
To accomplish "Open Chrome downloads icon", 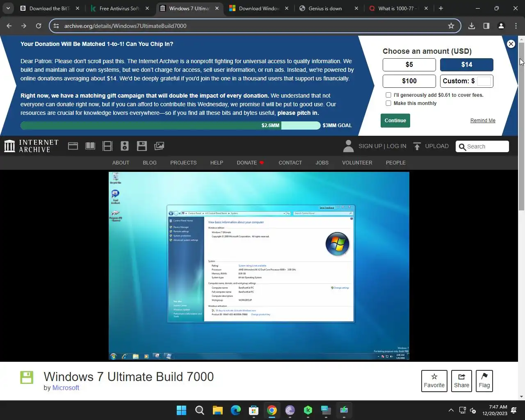I will tap(472, 26).
